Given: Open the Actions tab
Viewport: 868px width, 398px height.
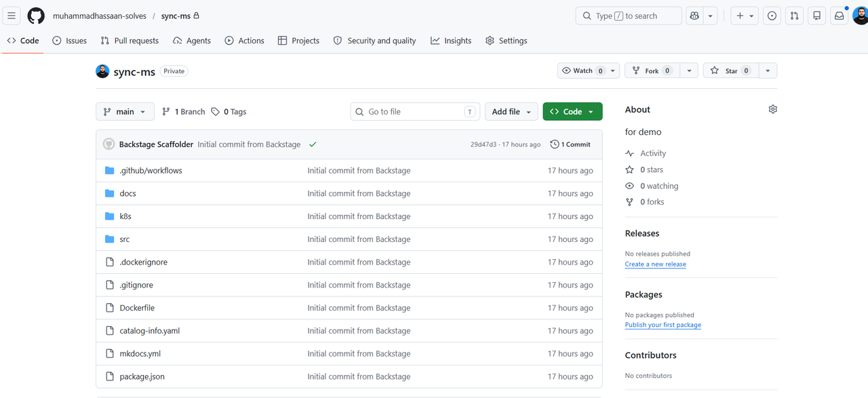Looking at the screenshot, I should point(245,41).
